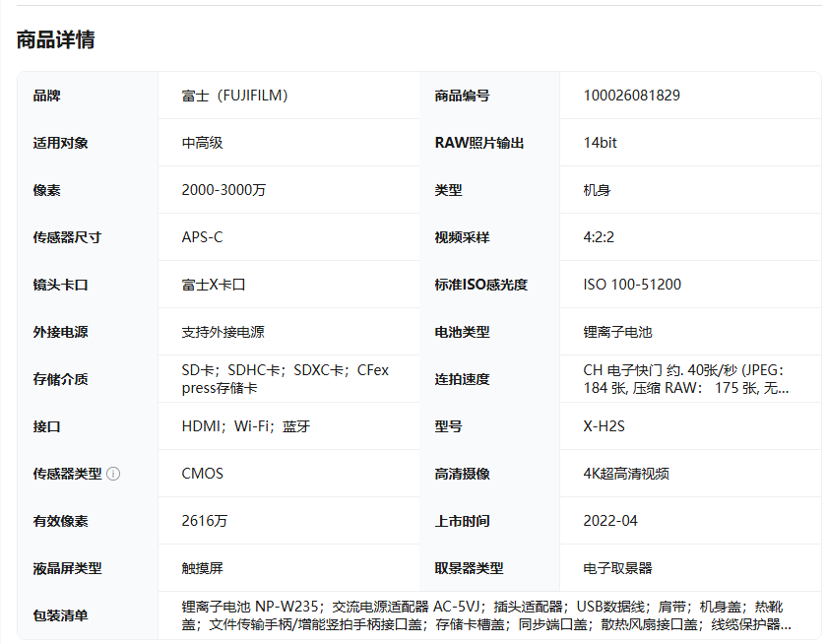Image resolution: width=827 pixels, height=644 pixels.
Task: Select the APS-C value
Action: click(202, 237)
